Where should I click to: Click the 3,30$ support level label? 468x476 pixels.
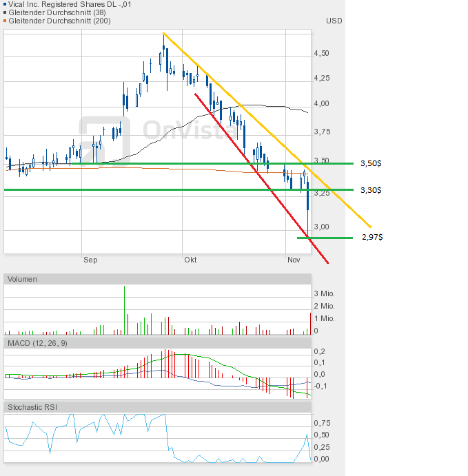coord(372,189)
